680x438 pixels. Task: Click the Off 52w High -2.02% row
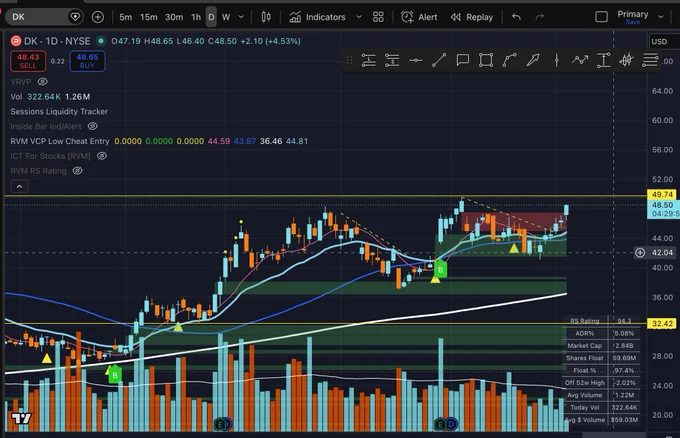602,382
